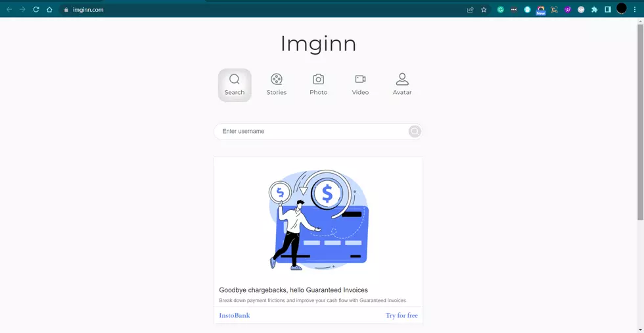
Task: Open the Grammarly extension icon
Action: [501, 10]
